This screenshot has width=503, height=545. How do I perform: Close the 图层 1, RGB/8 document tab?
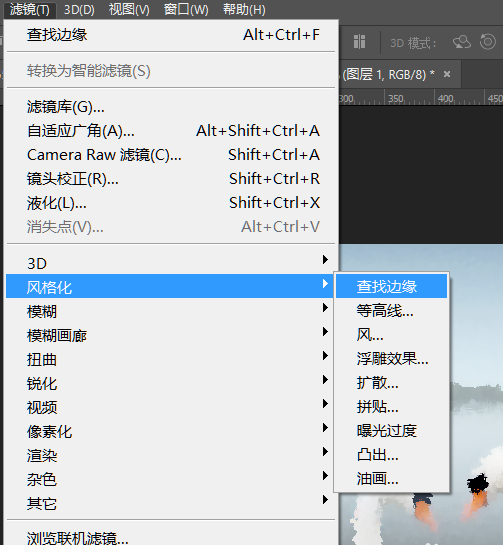point(447,74)
